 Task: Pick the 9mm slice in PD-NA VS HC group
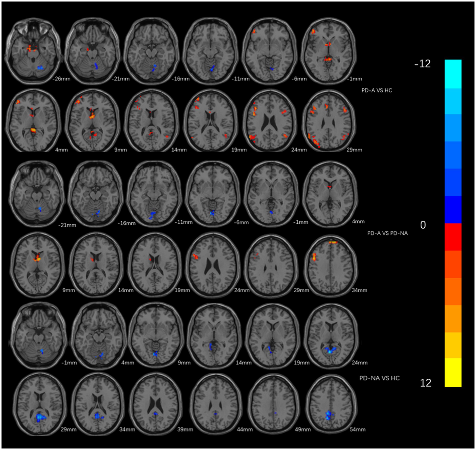pyautogui.click(x=156, y=336)
